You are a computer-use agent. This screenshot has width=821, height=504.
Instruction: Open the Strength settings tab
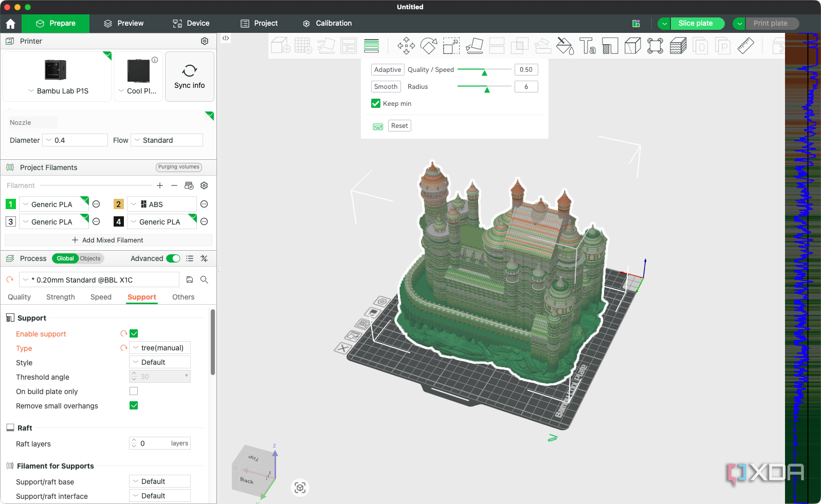pos(61,297)
